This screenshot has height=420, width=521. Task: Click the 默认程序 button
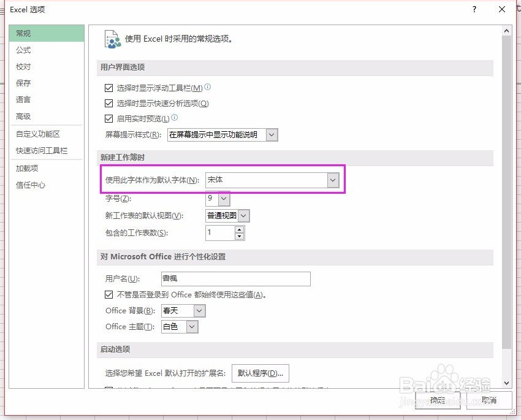260,373
